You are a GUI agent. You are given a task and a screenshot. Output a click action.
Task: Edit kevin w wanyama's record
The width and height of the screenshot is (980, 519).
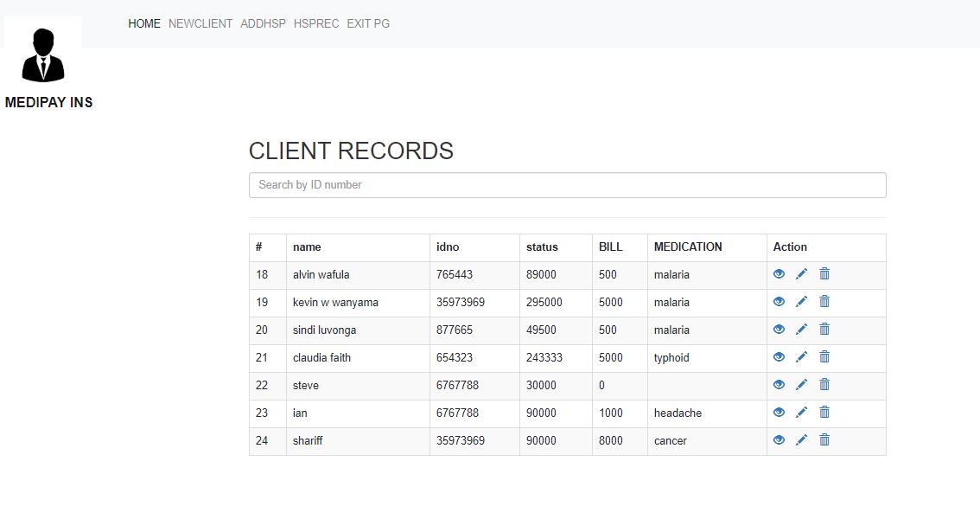click(801, 301)
